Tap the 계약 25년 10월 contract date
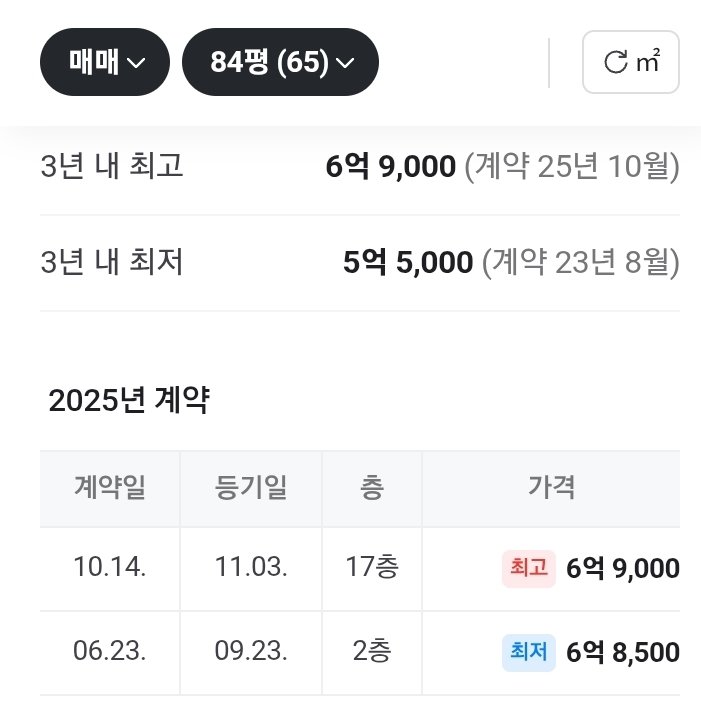Image resolution: width=701 pixels, height=714 pixels. point(572,166)
